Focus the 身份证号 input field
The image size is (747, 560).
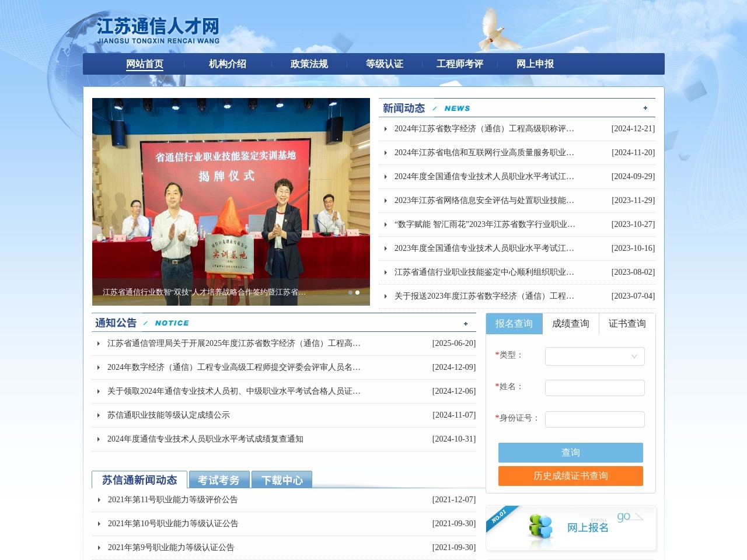(595, 419)
